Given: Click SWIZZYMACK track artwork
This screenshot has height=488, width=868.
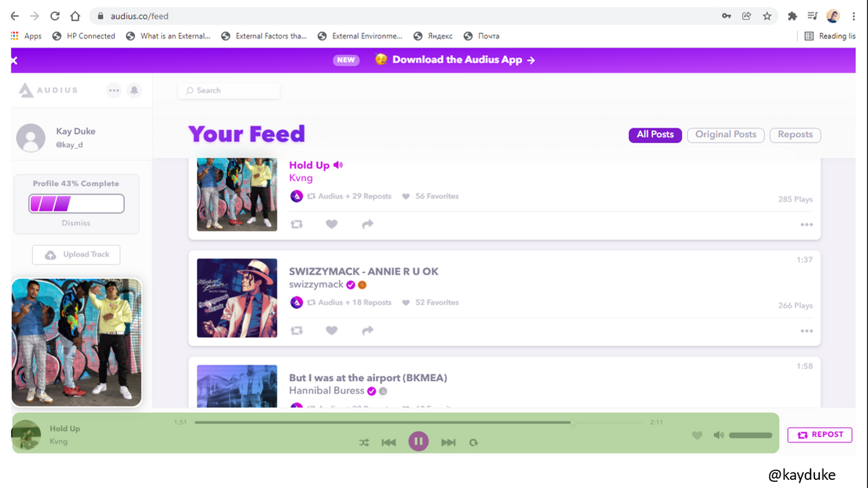Looking at the screenshot, I should coord(237,298).
